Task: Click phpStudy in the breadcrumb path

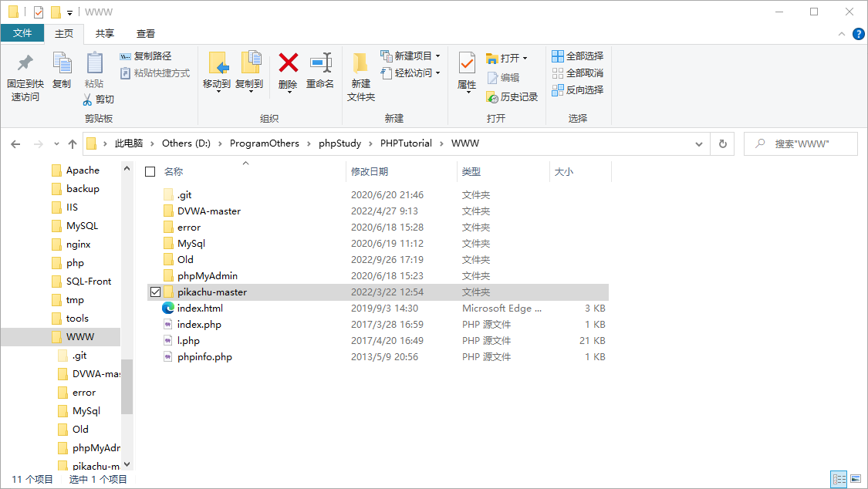Action: 339,143
